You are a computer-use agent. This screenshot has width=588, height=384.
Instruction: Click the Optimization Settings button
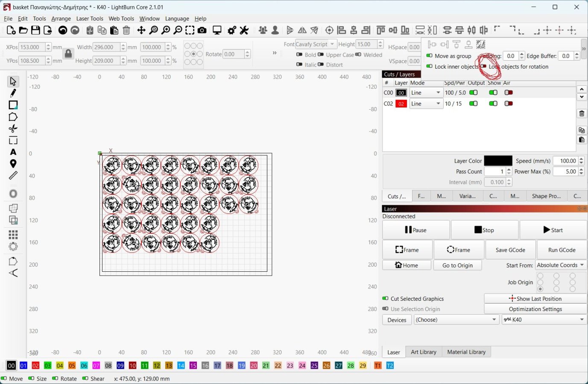click(535, 309)
